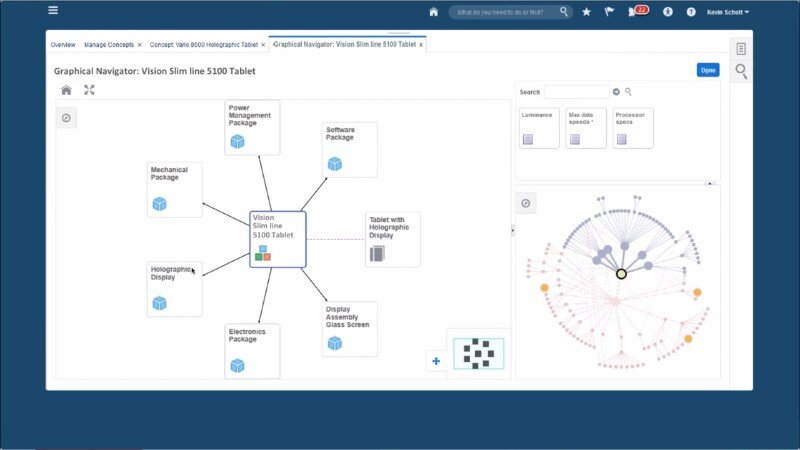Collapse the right pane via splitter arrow
The height and width of the screenshot is (450, 800).
pos(512,230)
